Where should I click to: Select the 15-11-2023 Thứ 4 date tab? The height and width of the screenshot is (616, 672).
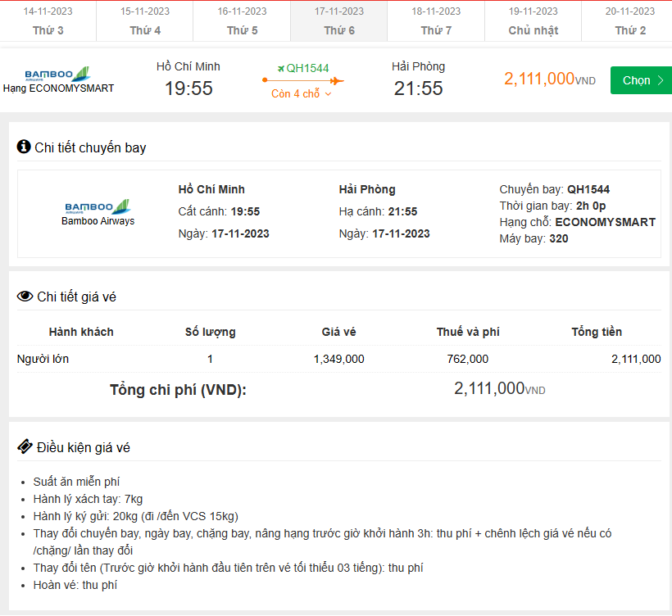pyautogui.click(x=145, y=20)
